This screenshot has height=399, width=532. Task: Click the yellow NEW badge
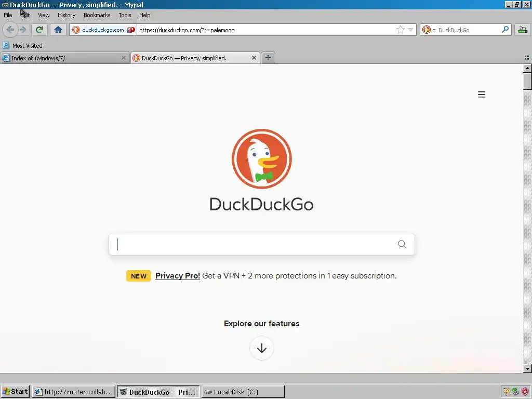click(138, 276)
